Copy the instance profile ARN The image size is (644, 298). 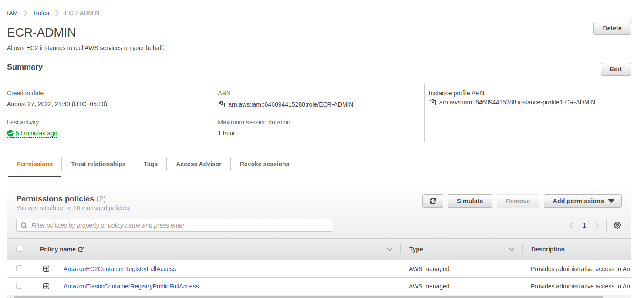pyautogui.click(x=432, y=102)
